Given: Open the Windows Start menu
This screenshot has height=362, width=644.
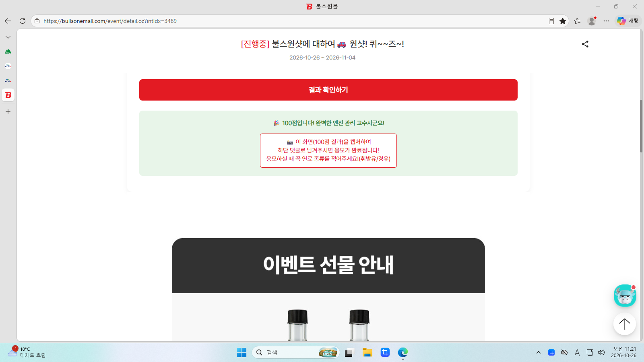Looking at the screenshot, I should click(x=242, y=353).
